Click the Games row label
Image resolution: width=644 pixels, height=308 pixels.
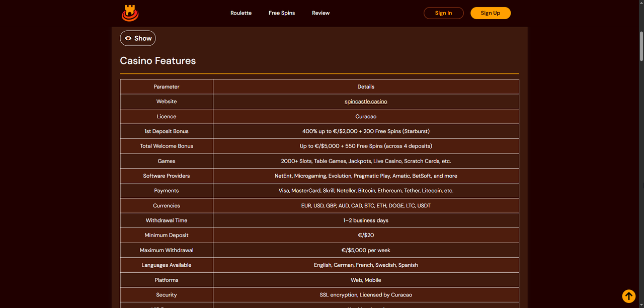click(x=167, y=161)
